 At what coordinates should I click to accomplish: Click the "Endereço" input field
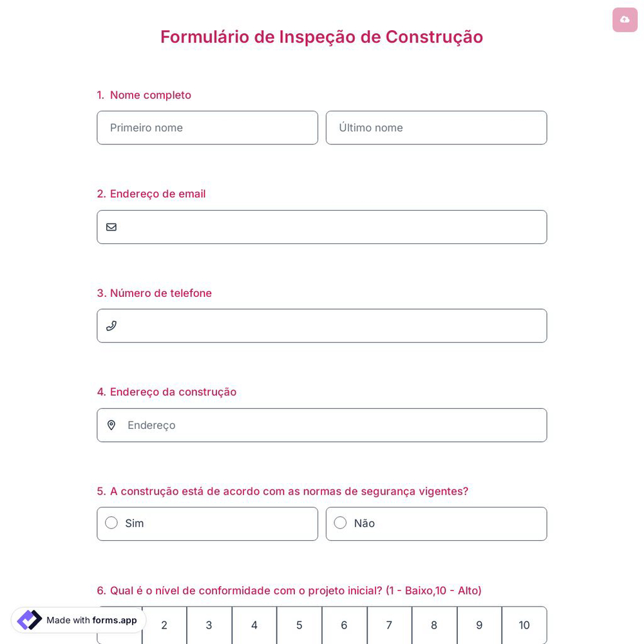(322, 425)
